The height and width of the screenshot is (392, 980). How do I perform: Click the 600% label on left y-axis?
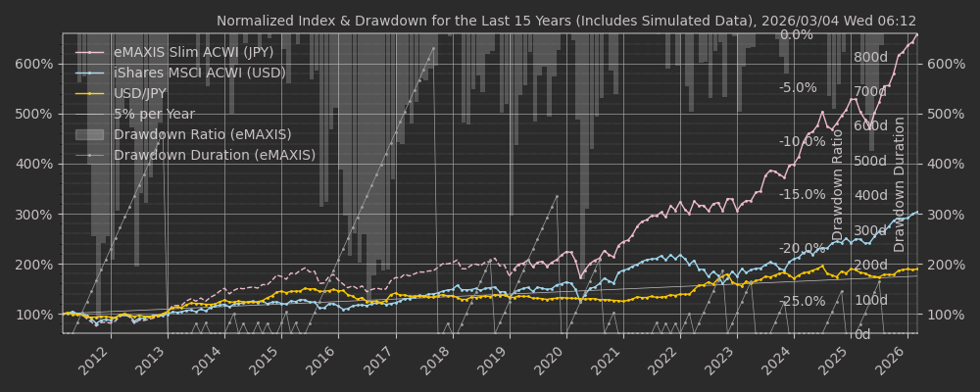(x=34, y=64)
